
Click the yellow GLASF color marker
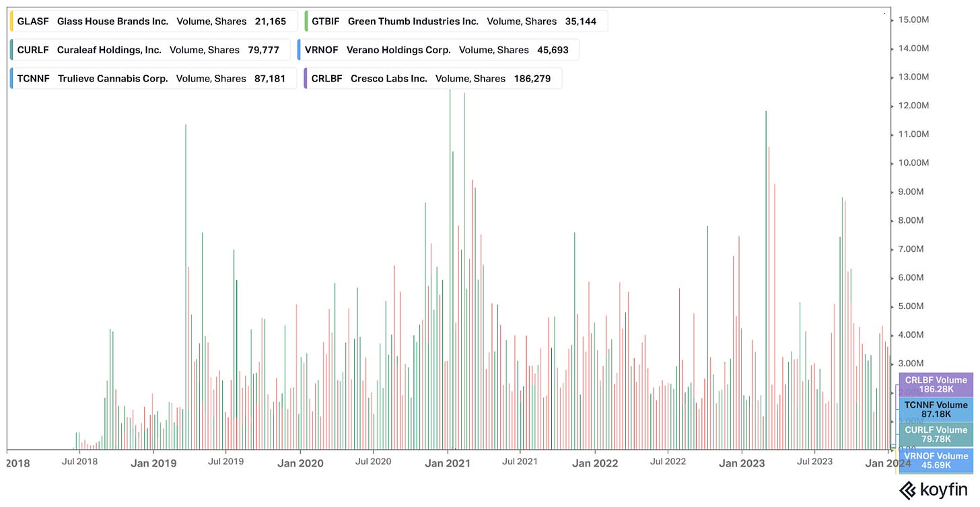coord(11,22)
